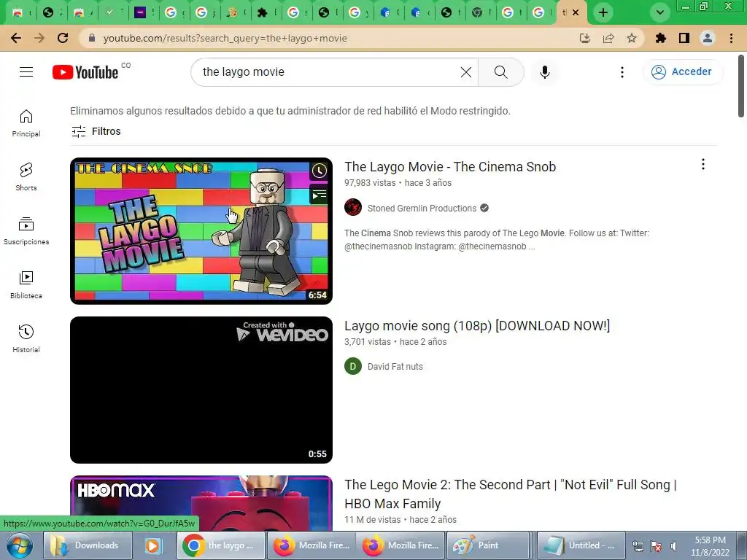The height and width of the screenshot is (560, 747).
Task: Open options menu for The Laygo Movie result
Action: point(703,164)
